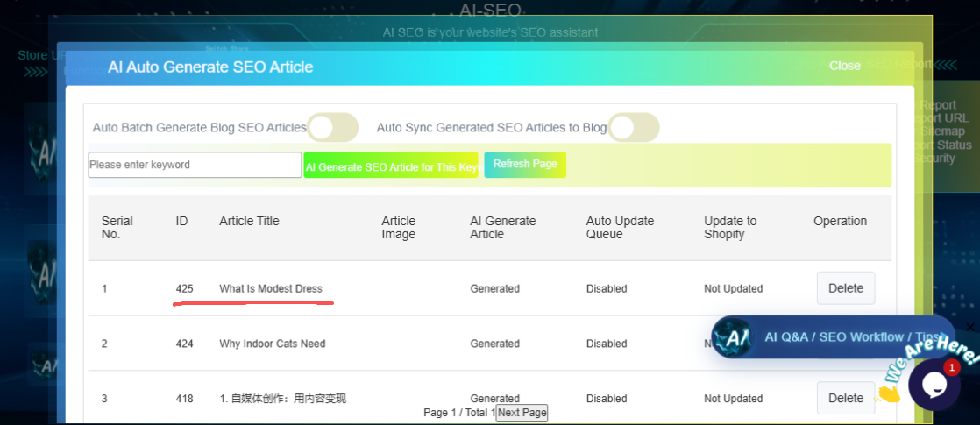Click the red notification badge on chat

951,367
